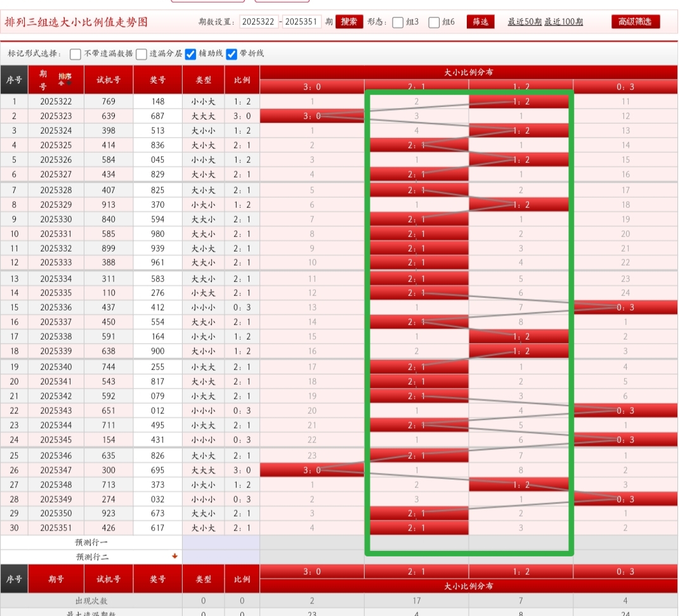Click the 排序 sort icon in 期号 header
The image size is (685, 616).
pyautogui.click(x=65, y=79)
